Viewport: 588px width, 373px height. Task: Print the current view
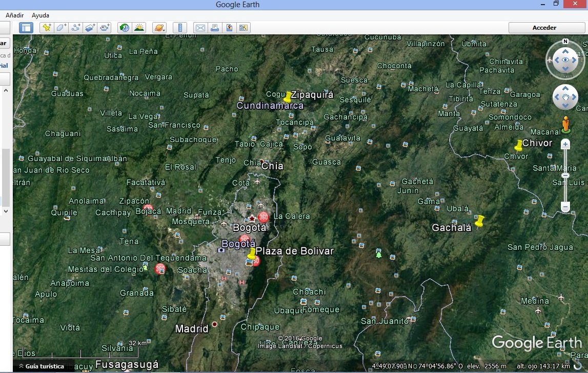[215, 28]
